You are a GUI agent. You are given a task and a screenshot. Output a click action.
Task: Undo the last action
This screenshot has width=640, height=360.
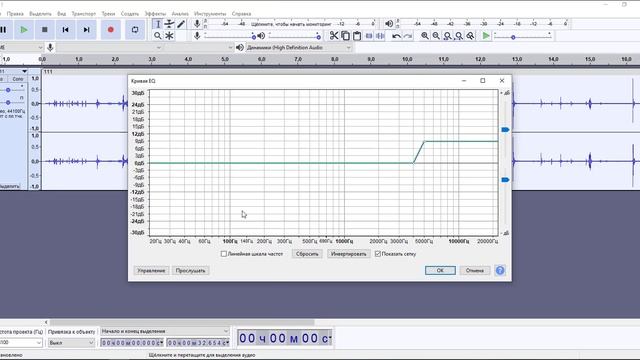pyautogui.click(x=396, y=36)
